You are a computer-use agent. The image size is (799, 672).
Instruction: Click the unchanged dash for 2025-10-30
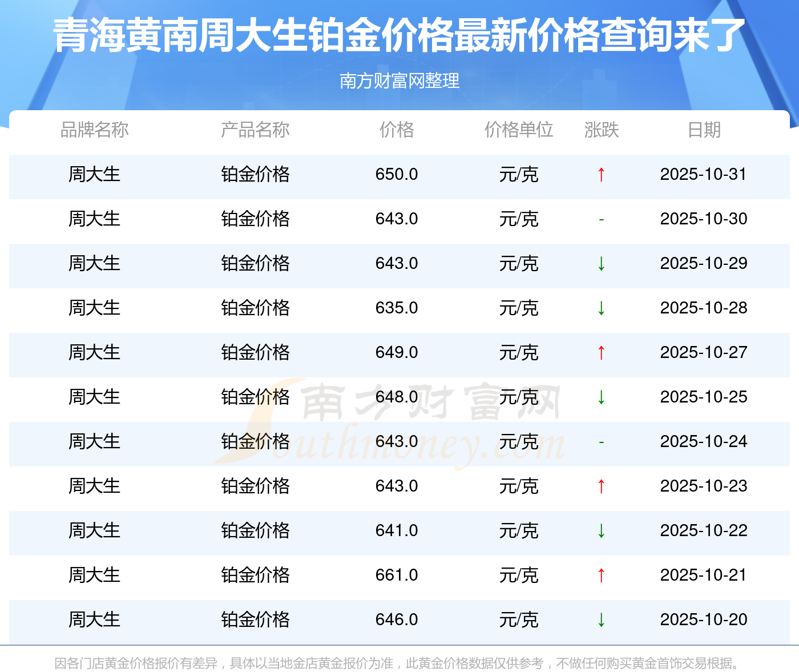tap(601, 219)
